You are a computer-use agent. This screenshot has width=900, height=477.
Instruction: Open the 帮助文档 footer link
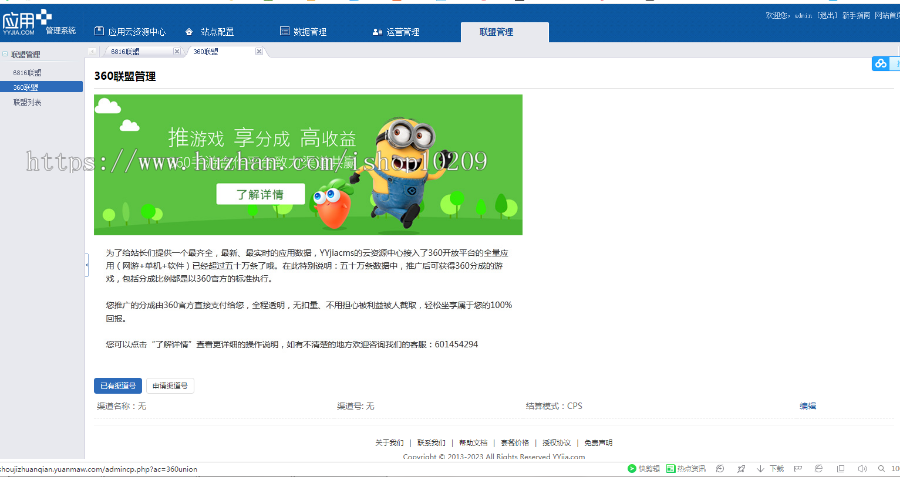tap(473, 443)
